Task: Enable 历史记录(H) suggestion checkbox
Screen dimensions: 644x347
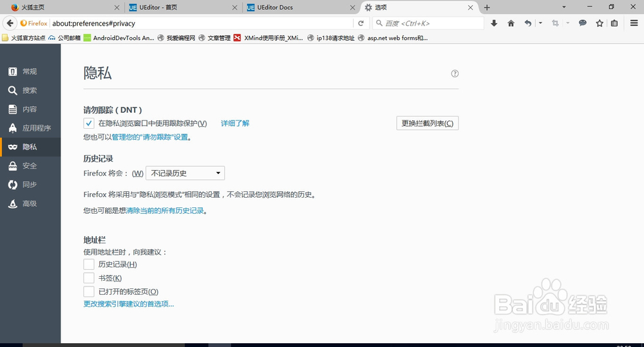Action: tap(89, 264)
